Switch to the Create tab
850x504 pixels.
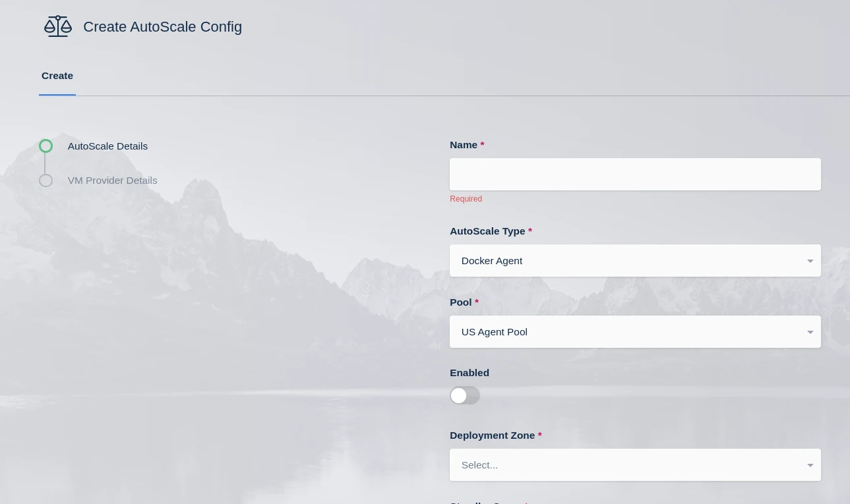point(57,76)
